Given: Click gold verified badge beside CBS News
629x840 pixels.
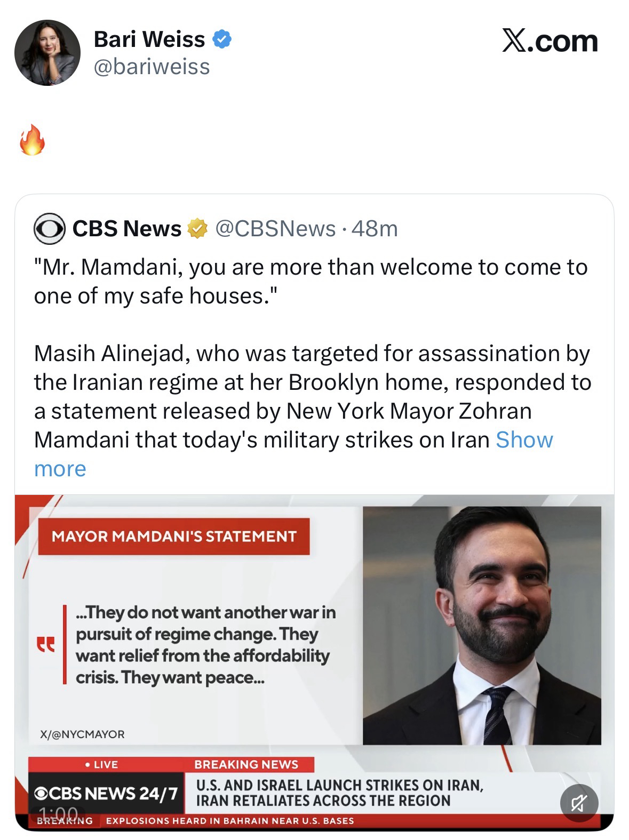Looking at the screenshot, I should (197, 229).
